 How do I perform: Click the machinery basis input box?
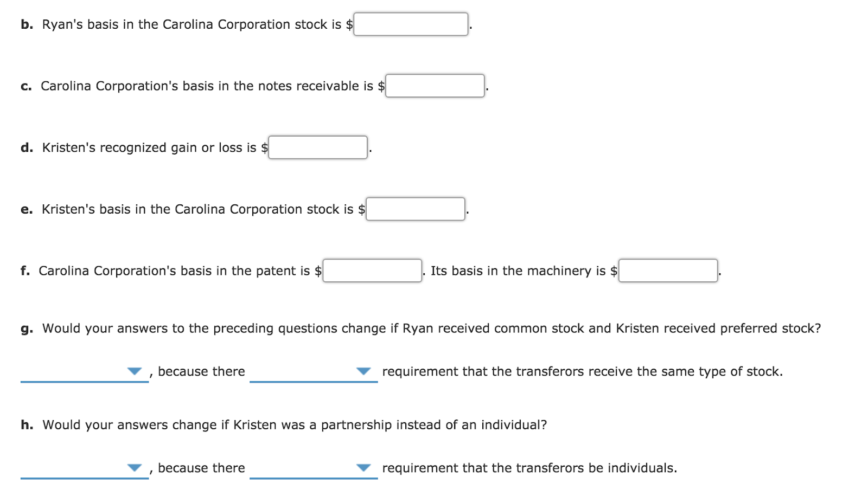click(668, 270)
